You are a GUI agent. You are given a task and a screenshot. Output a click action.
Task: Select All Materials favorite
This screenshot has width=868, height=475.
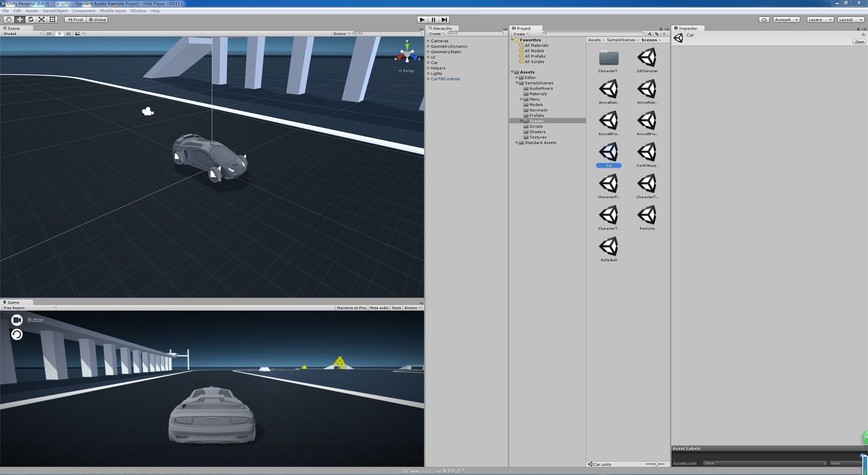(x=536, y=45)
